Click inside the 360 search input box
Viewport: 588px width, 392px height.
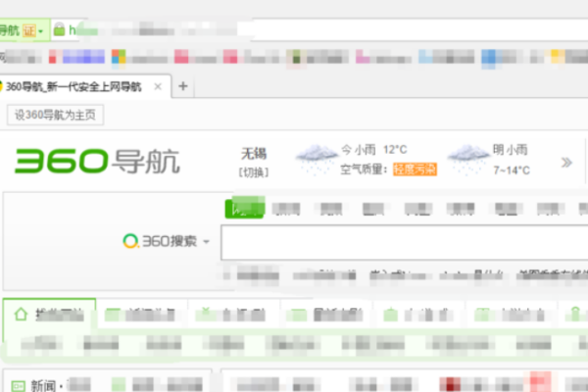click(x=404, y=242)
